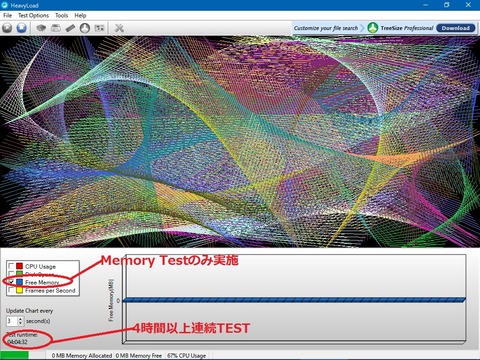Toggle the GPU stress test icon
Viewport: 480px width, 360px height.
point(100,28)
